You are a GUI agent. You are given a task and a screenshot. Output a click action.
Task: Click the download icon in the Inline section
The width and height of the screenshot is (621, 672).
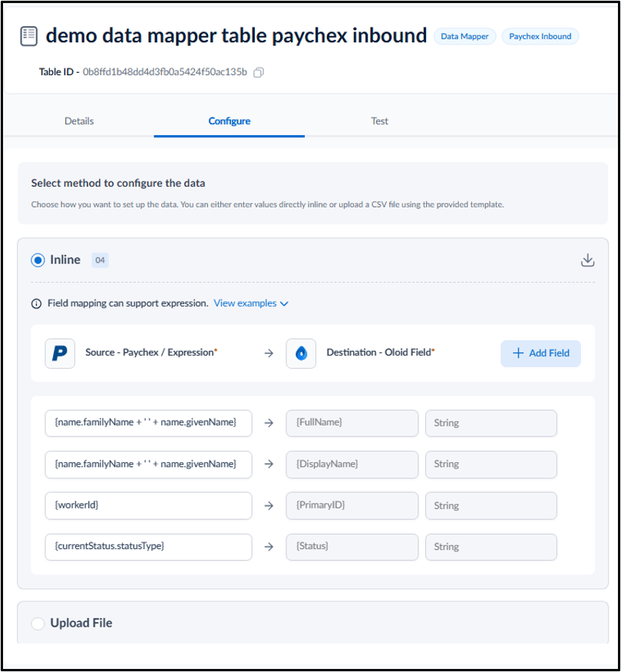point(587,260)
